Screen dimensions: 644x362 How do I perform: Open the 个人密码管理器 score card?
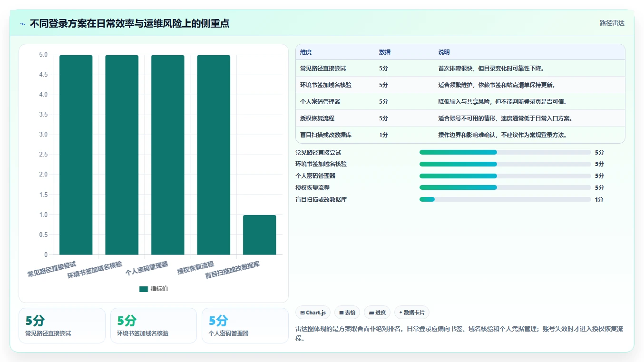(245, 325)
